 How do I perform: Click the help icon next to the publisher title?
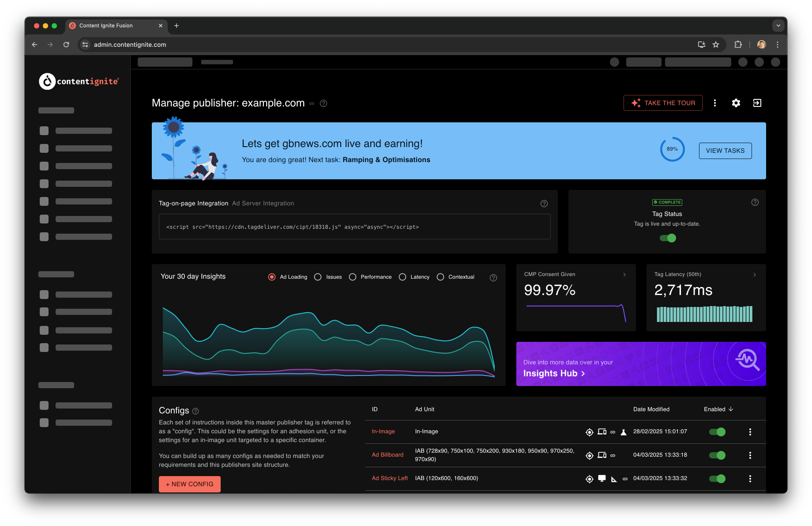323,103
